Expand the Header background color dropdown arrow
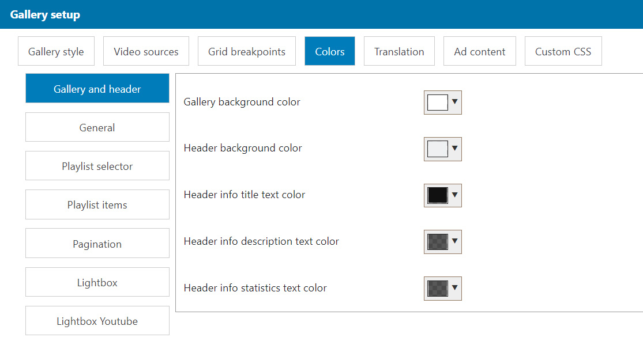Image resolution: width=643 pixels, height=364 pixels. click(455, 149)
